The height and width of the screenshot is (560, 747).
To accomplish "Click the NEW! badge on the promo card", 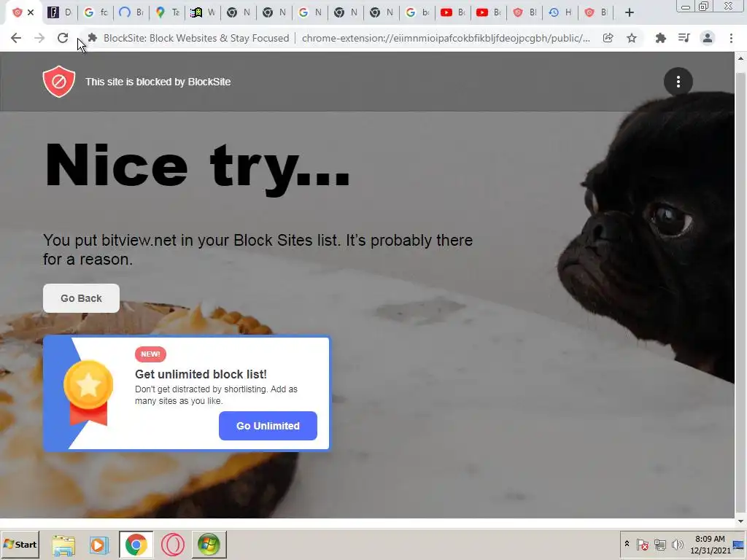I will coord(150,354).
